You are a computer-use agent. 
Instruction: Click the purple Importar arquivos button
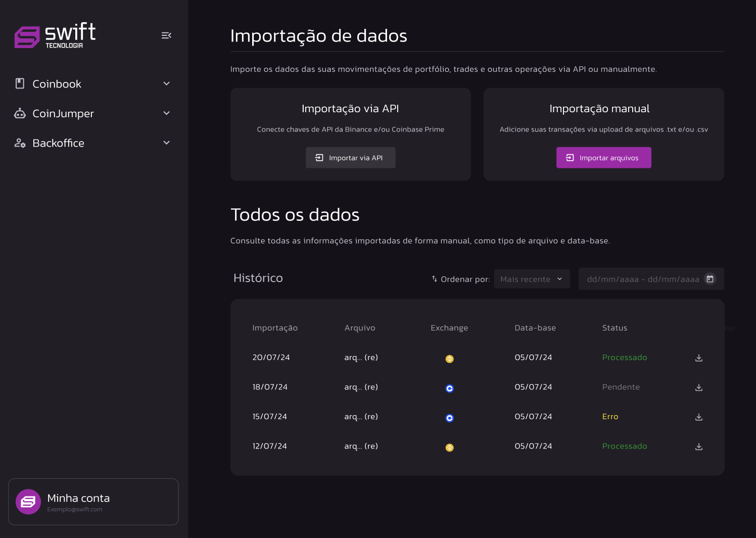(603, 157)
